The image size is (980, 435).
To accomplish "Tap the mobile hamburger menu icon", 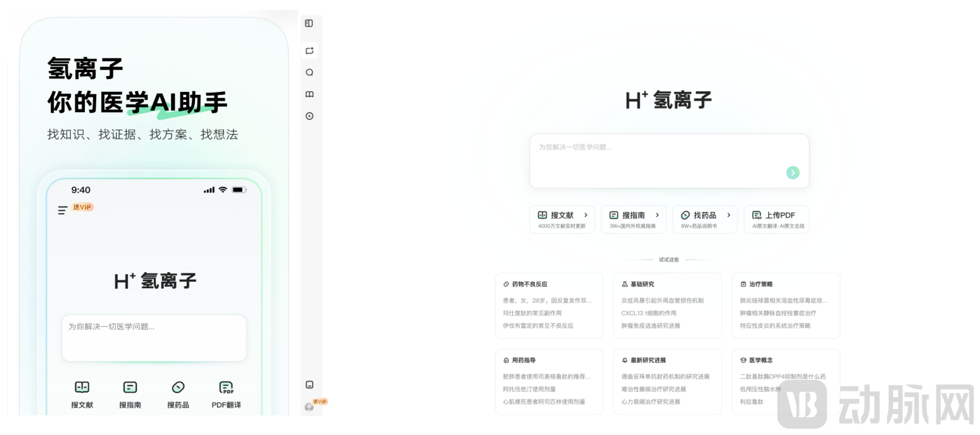I will tap(63, 210).
